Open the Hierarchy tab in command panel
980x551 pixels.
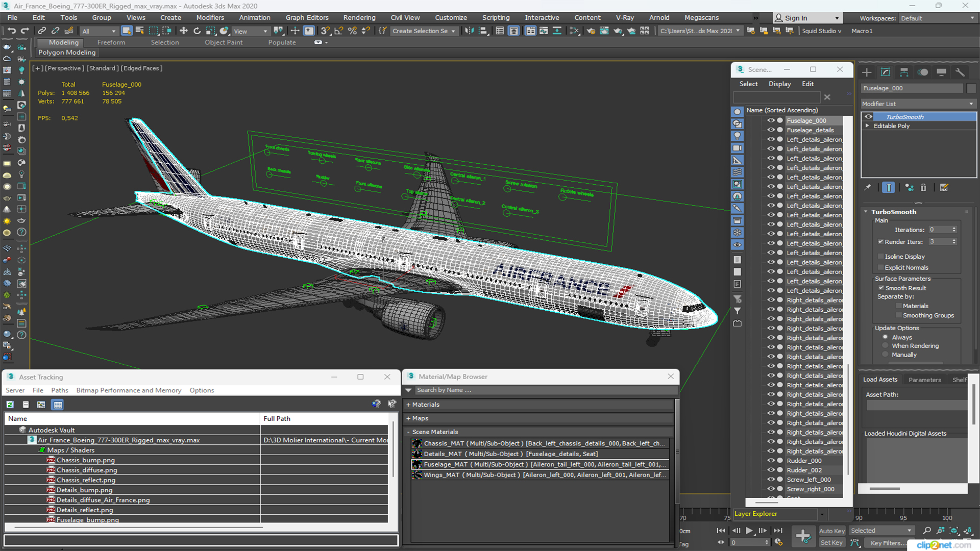click(x=904, y=72)
